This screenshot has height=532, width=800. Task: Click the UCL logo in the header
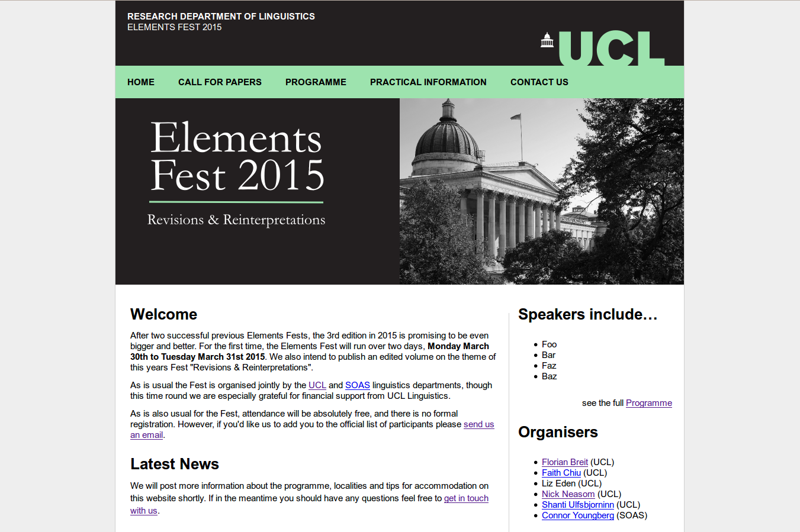click(603, 48)
